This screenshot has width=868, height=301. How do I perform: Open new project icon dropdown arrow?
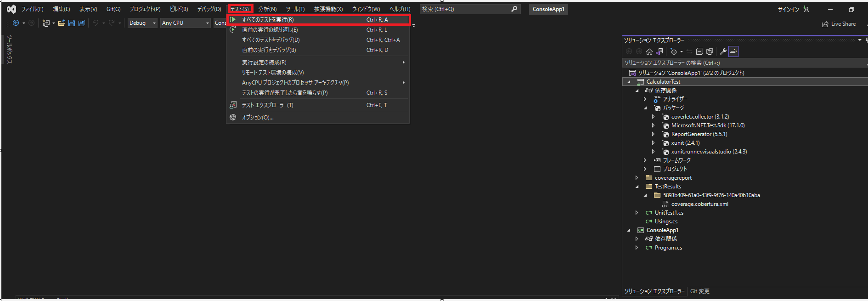coord(54,23)
